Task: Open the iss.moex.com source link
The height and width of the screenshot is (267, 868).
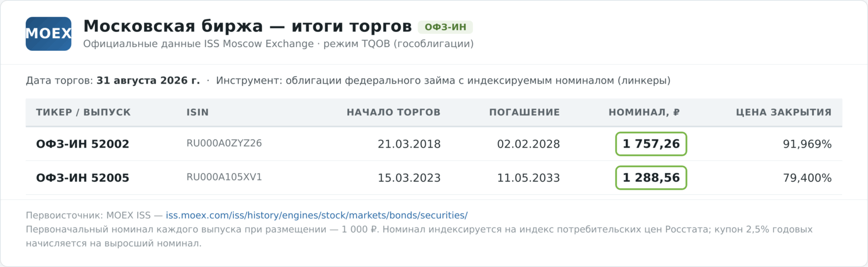Action: pyautogui.click(x=317, y=215)
